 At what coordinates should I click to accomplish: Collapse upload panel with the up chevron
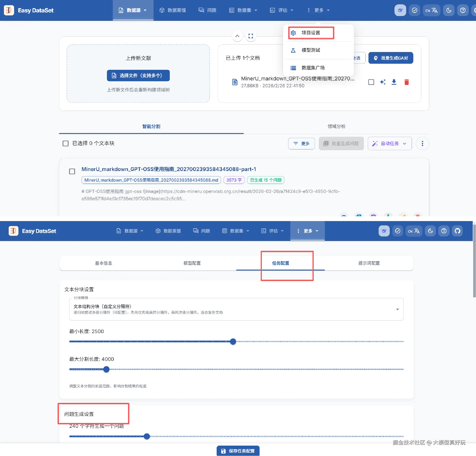pyautogui.click(x=237, y=36)
